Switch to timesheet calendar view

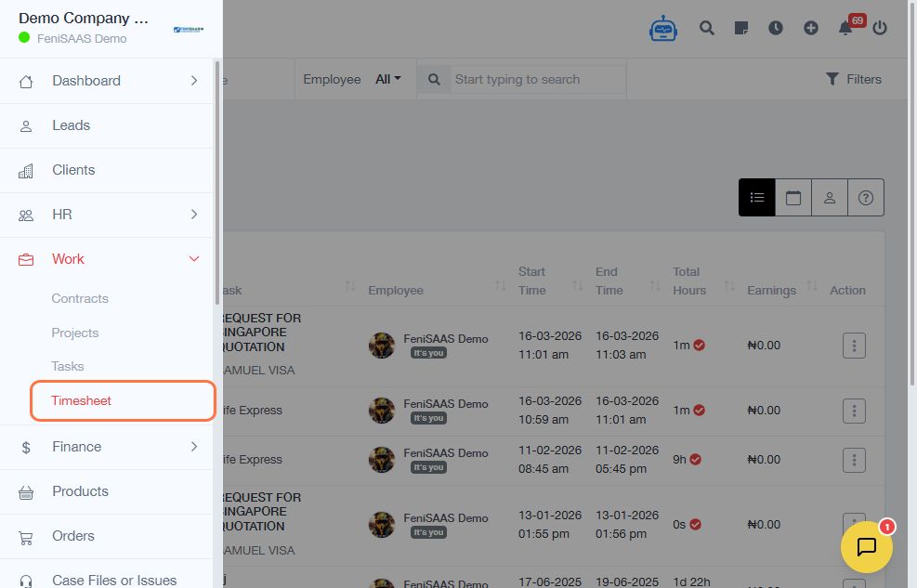tap(793, 198)
